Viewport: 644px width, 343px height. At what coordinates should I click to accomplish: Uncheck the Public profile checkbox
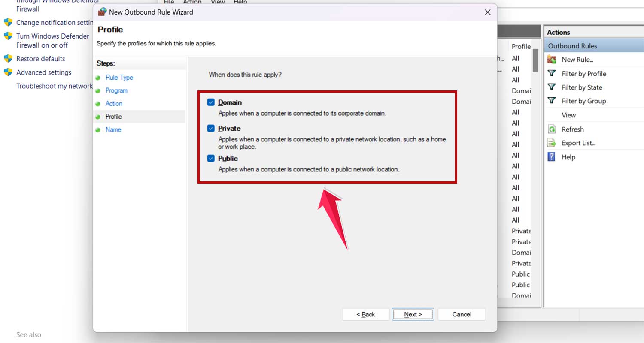point(211,159)
